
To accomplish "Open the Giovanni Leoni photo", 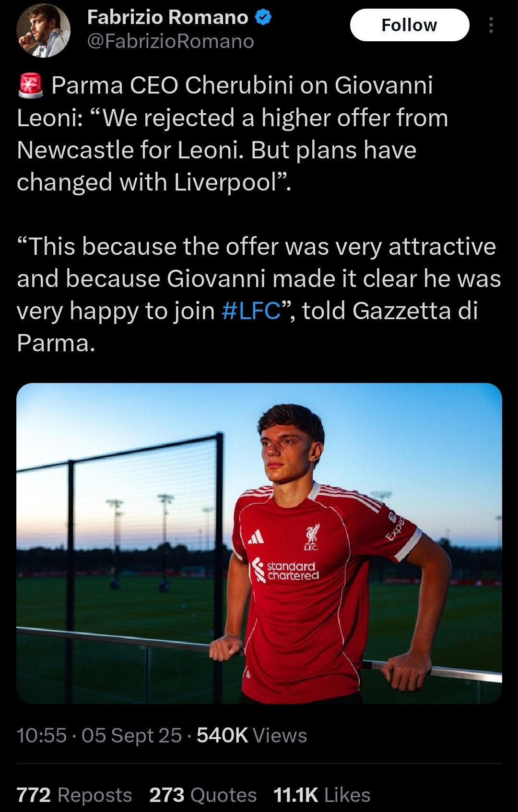I will tap(259, 543).
